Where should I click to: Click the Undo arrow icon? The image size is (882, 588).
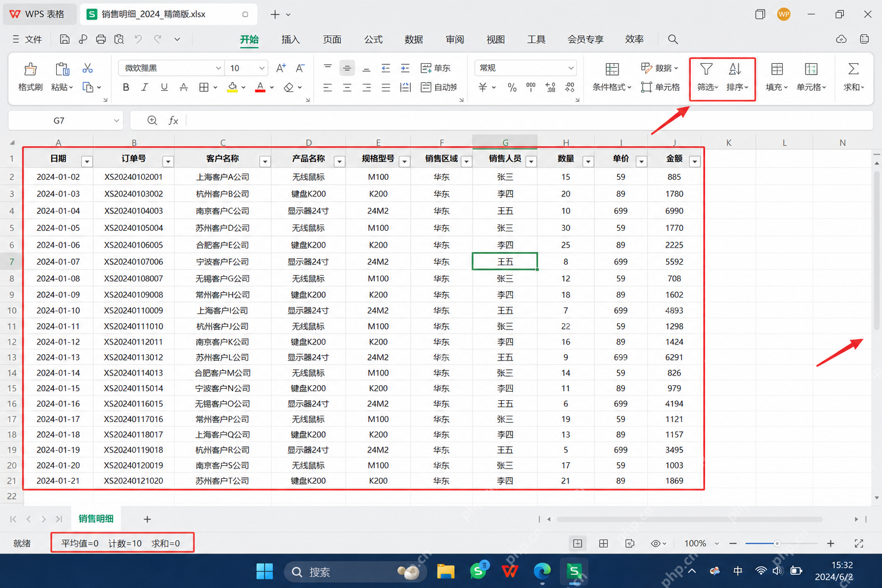138,39
